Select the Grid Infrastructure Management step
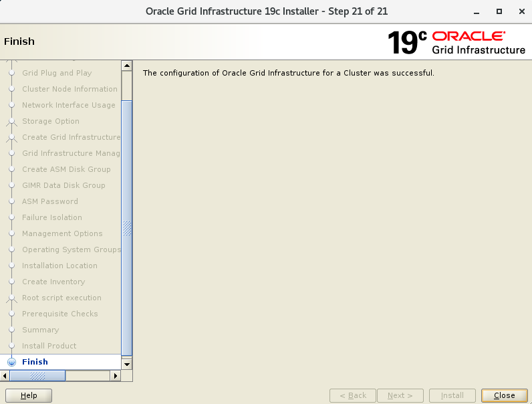Image resolution: width=532 pixels, height=404 pixels. click(x=72, y=153)
